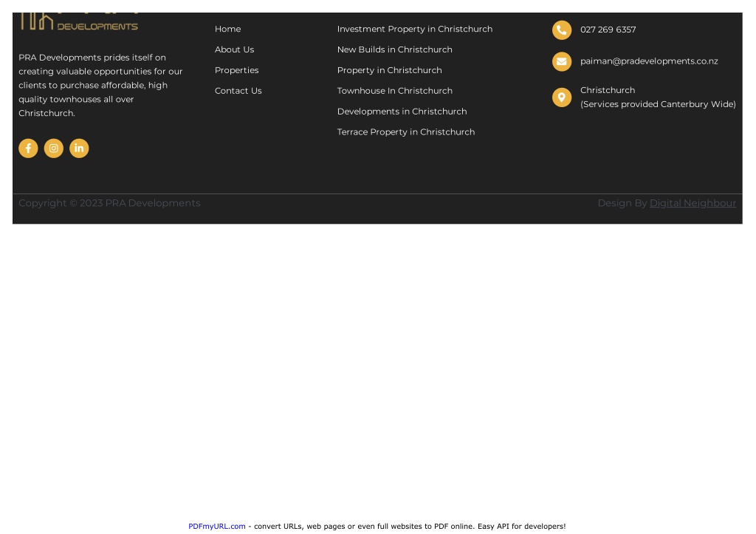Viewport: 756px width, 534px height.
Task: Visit the PDFmyURL.com link
Action: (x=216, y=527)
